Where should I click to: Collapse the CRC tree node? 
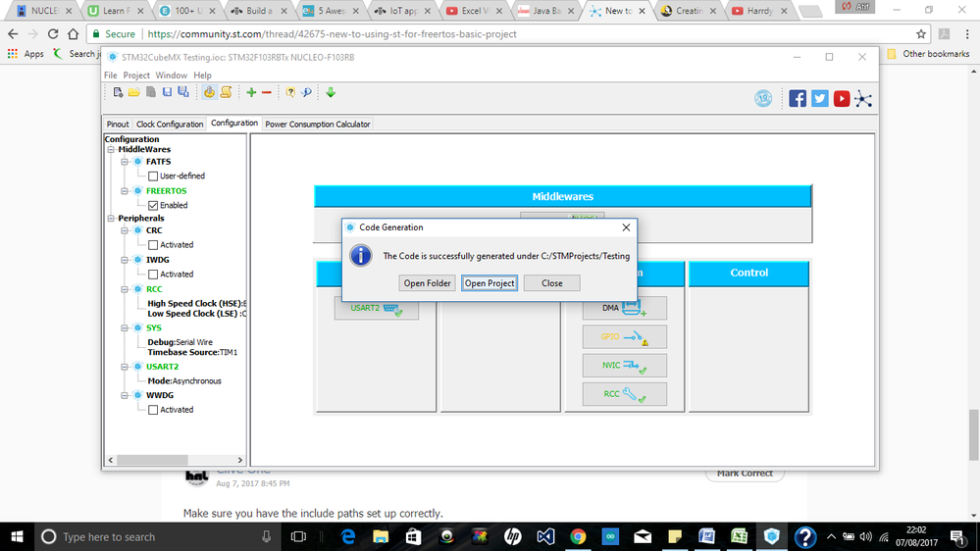pyautogui.click(x=125, y=230)
